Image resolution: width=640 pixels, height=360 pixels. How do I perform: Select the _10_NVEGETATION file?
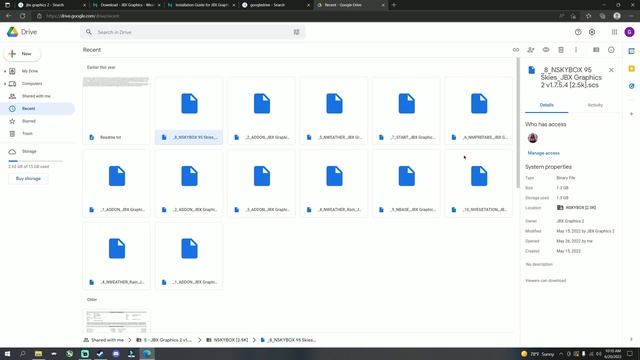click(x=479, y=183)
